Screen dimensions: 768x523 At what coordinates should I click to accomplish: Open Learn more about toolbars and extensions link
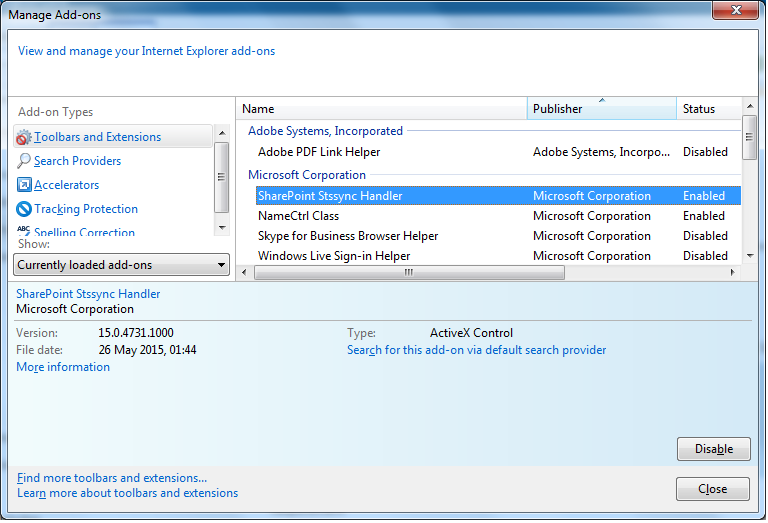(x=127, y=493)
